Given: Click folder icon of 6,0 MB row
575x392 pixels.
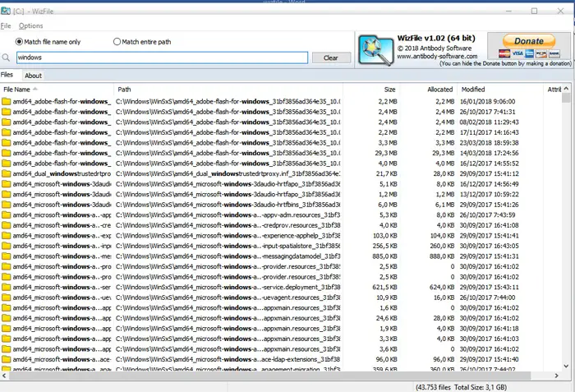Looking at the screenshot, I should [x=7, y=205].
